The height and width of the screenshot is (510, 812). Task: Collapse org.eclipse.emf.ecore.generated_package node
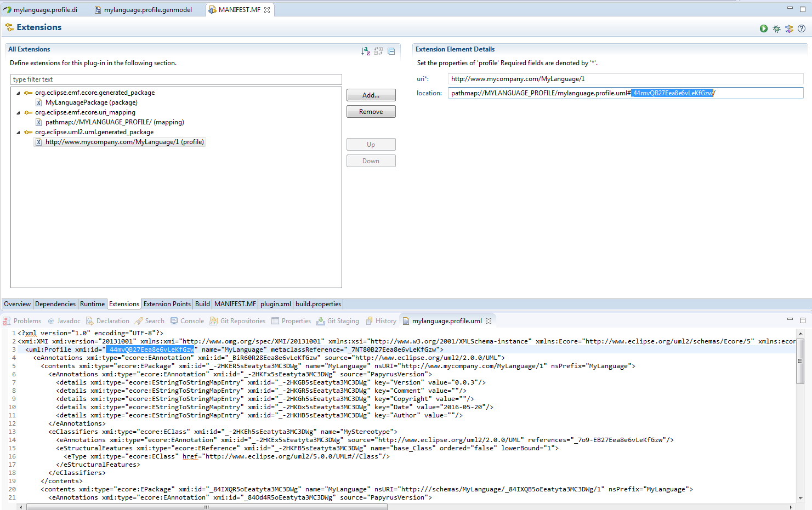point(18,93)
